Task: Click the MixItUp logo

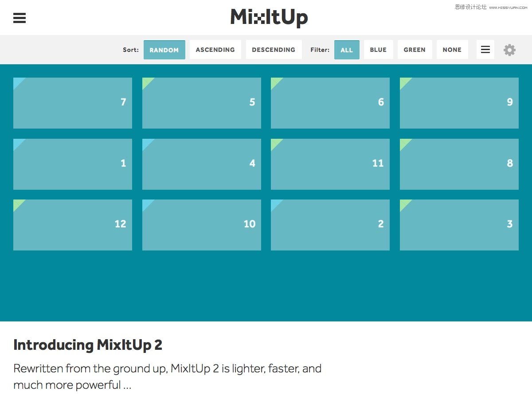Action: (x=269, y=18)
